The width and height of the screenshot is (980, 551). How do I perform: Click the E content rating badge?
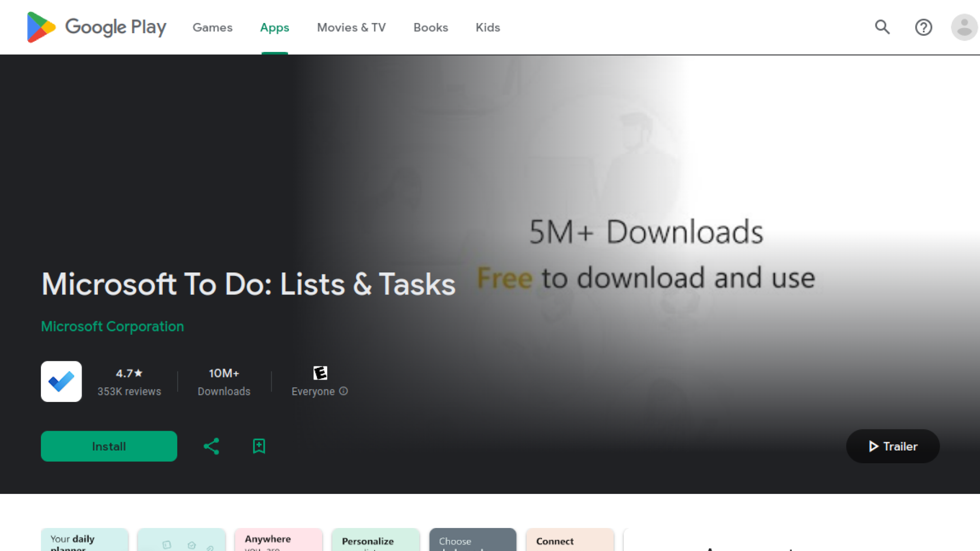(320, 373)
